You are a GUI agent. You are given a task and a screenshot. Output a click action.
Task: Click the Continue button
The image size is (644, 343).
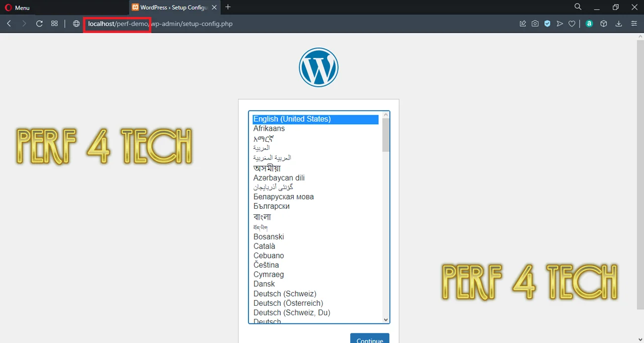(370, 338)
